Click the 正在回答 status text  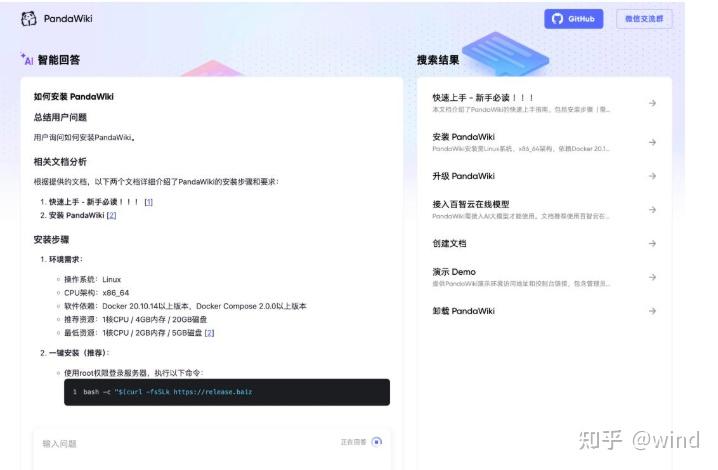coord(354,442)
